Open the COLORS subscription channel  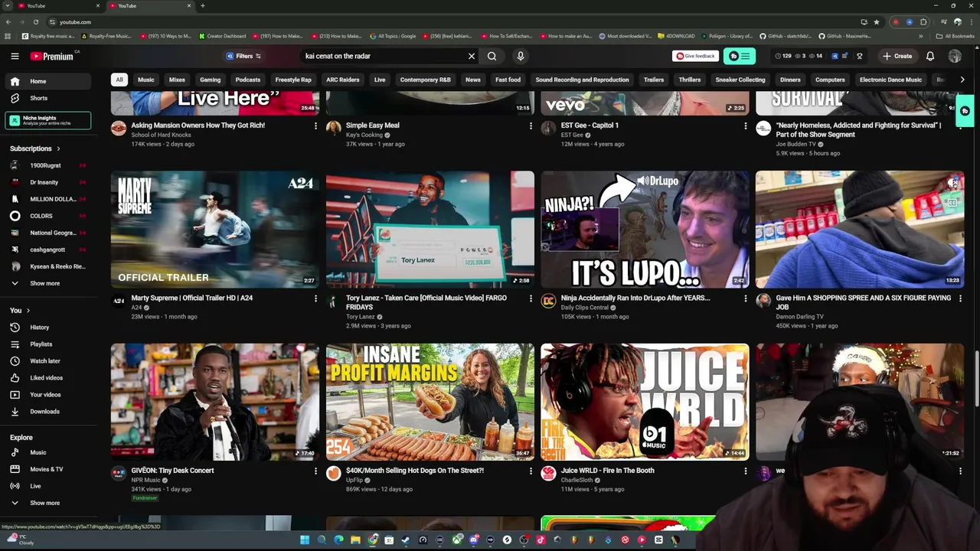[49, 216]
